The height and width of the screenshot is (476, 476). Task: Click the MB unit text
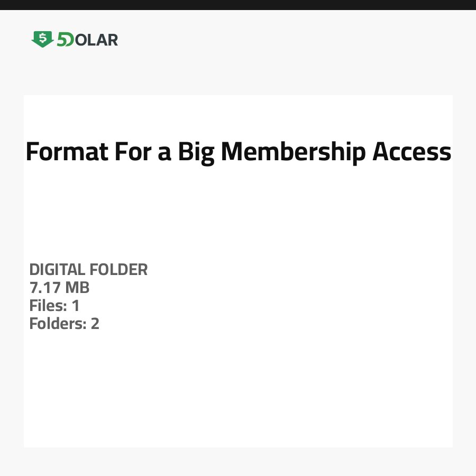coord(77,288)
